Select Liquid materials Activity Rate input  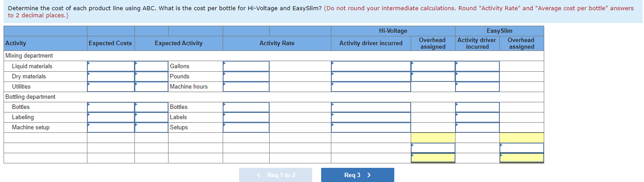pyautogui.click(x=246, y=66)
